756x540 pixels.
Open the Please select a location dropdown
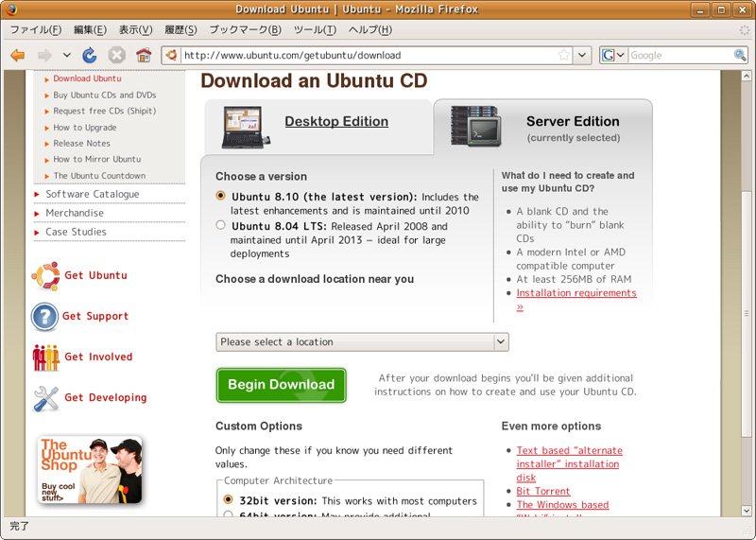click(x=362, y=341)
